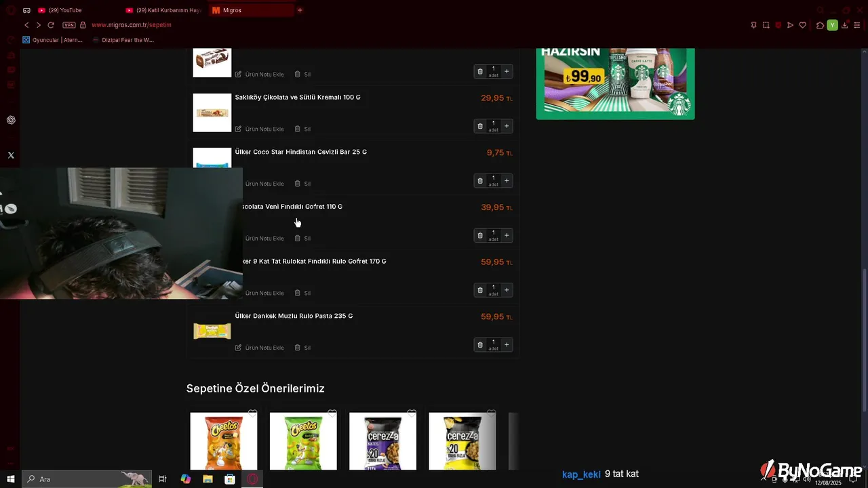
Task: Favorite the orange Cheetos with heart icon
Action: 252,413
